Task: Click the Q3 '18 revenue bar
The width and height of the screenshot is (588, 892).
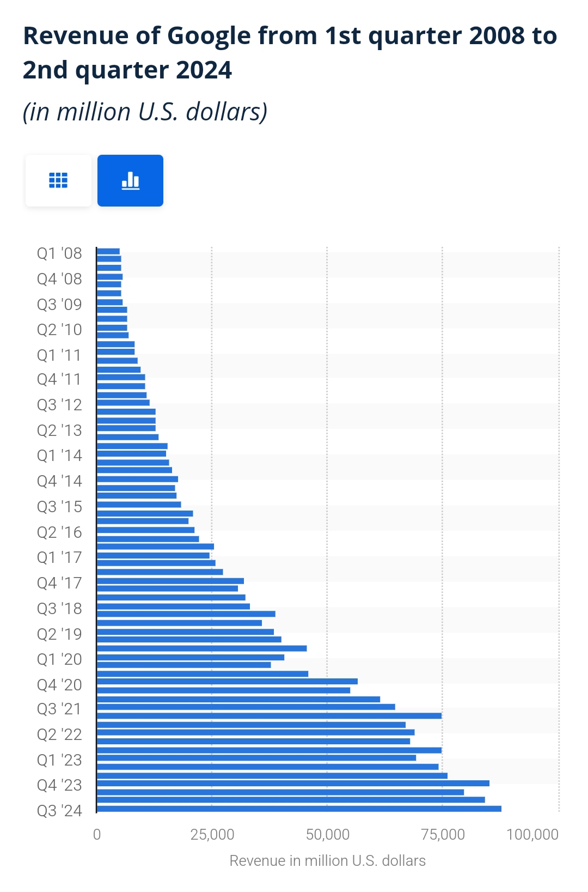Action: (x=173, y=606)
